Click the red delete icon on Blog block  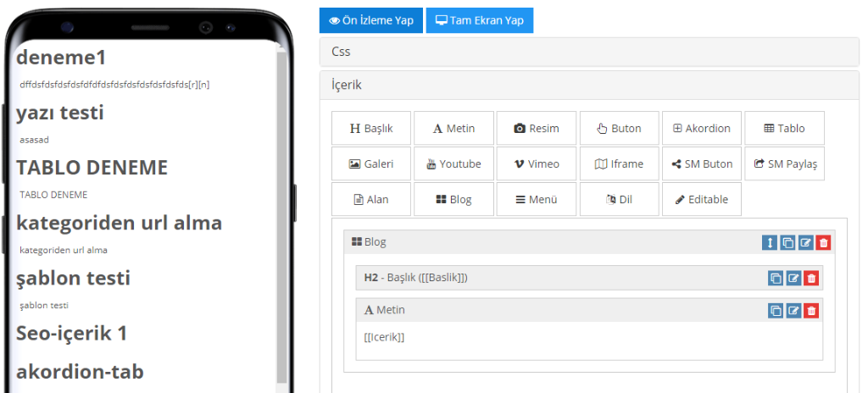(824, 243)
